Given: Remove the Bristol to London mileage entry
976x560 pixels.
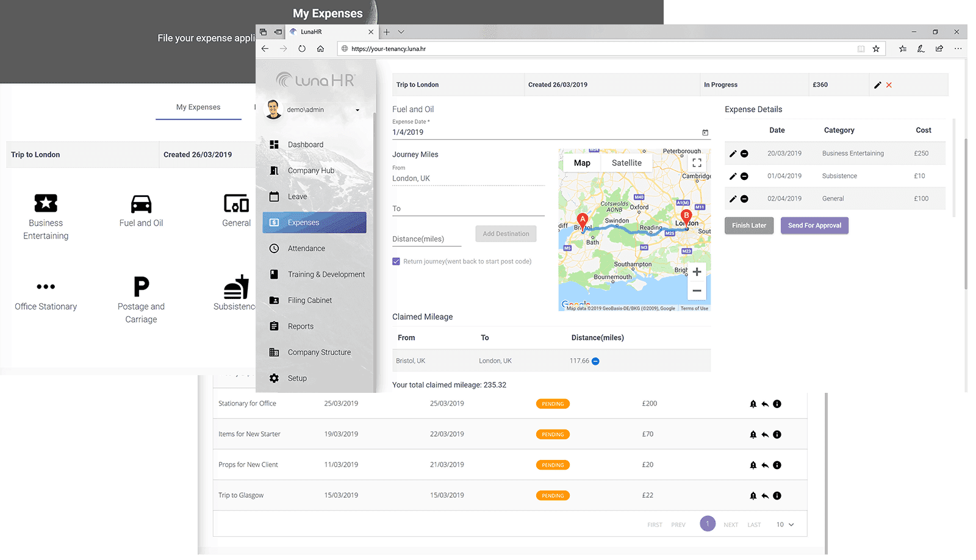Looking at the screenshot, I should (x=595, y=361).
